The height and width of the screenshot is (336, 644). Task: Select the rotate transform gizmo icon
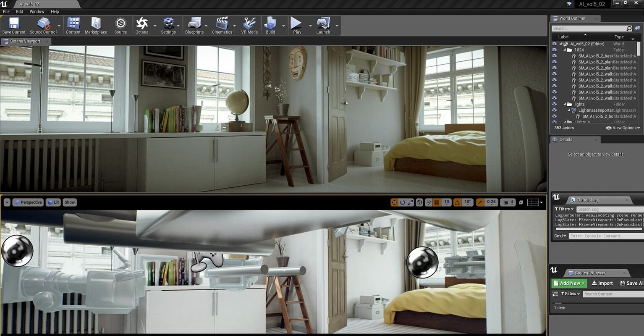tap(402, 202)
